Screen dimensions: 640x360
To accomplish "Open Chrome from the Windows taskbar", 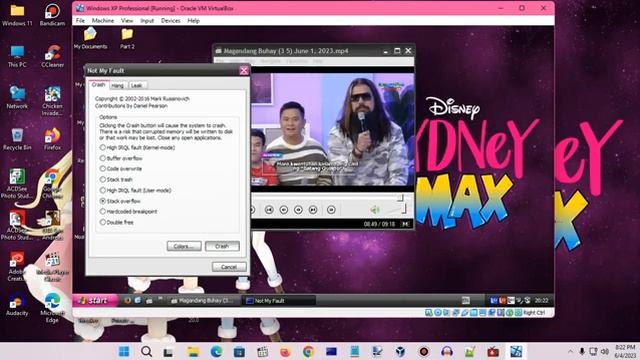I will point(309,351).
